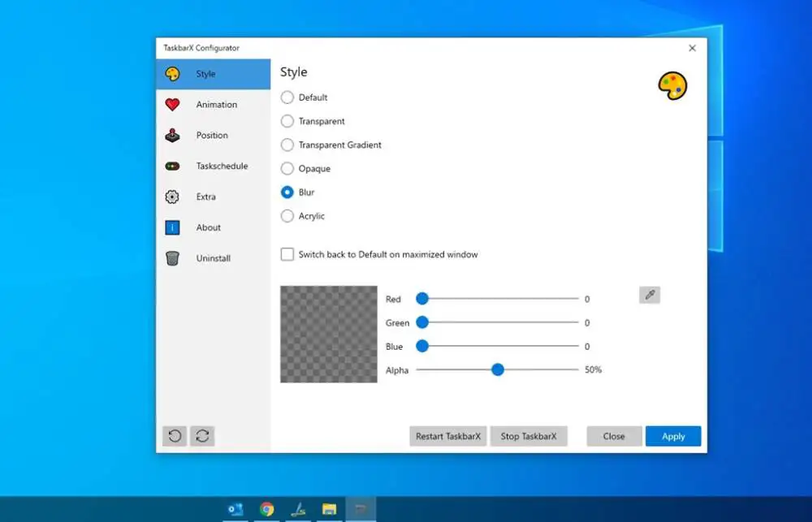Click the counter-clockwise revert arrow button
The width and height of the screenshot is (812, 522).
(175, 436)
